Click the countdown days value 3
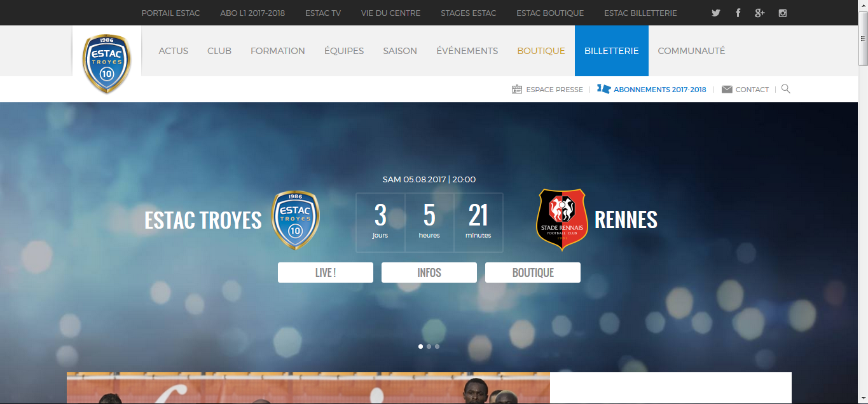The image size is (868, 404). 380,216
